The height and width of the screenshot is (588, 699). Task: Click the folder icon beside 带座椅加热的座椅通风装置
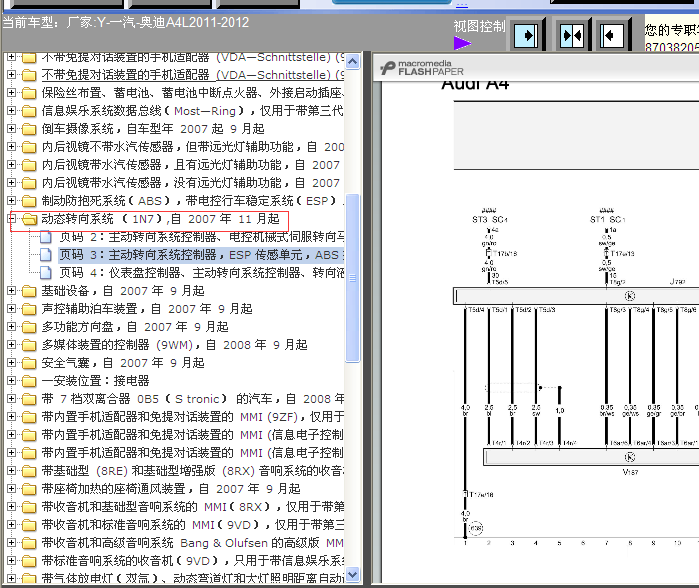click(x=29, y=489)
